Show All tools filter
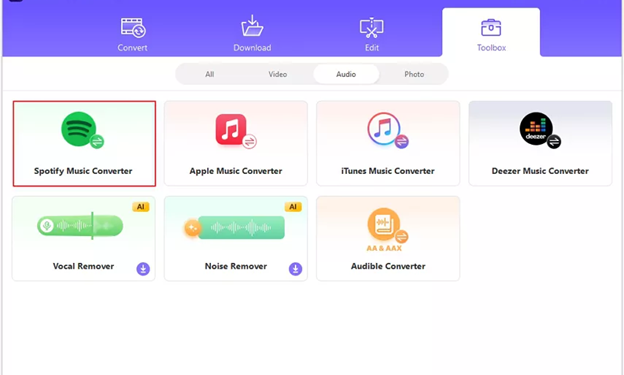The width and height of the screenshot is (624, 375). tap(210, 74)
